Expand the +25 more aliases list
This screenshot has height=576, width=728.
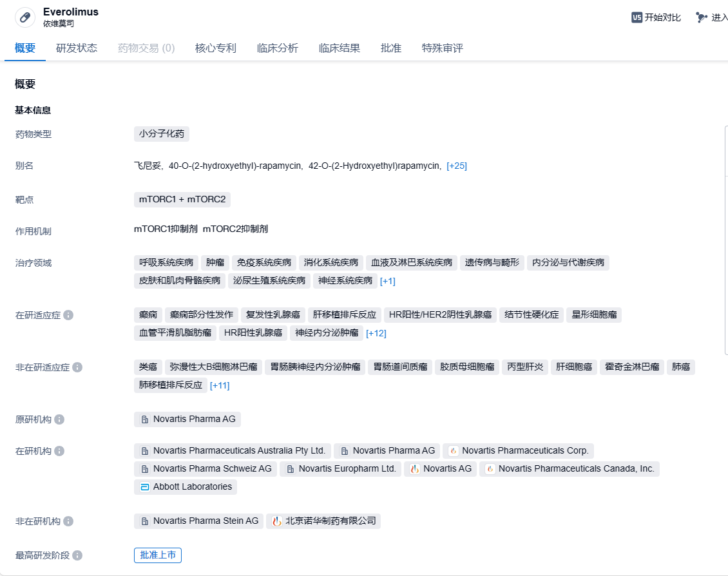457,166
